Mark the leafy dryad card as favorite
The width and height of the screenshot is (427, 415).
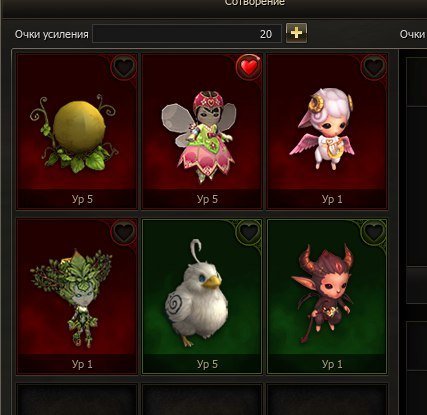click(124, 232)
